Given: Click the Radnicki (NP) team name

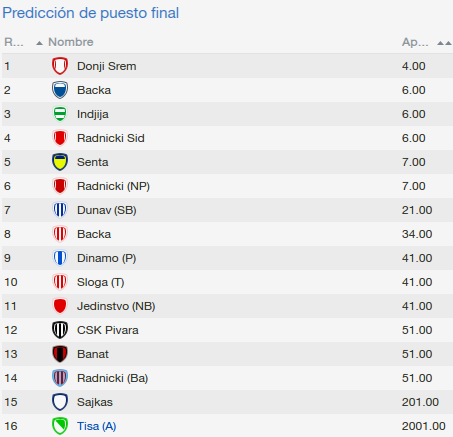Looking at the screenshot, I should point(113,186).
